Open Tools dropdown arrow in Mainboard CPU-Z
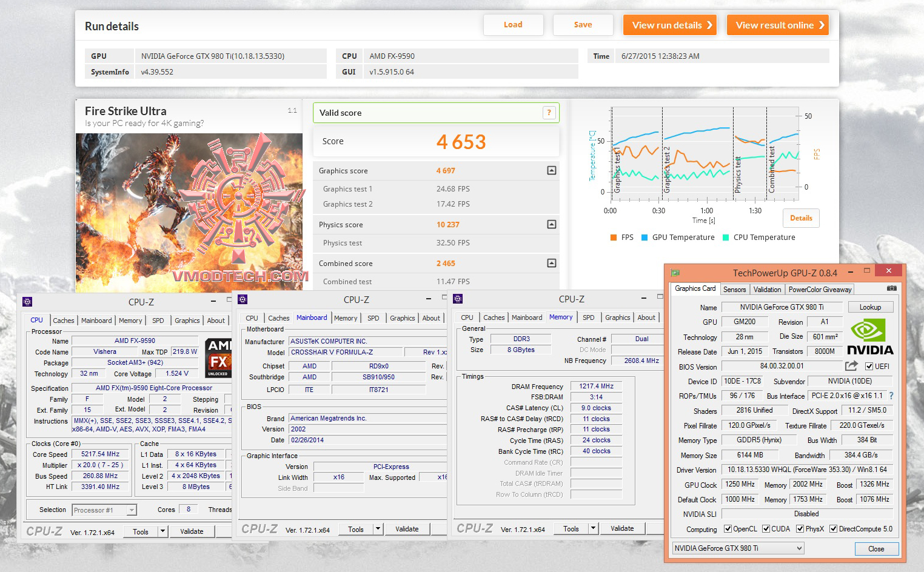 click(378, 529)
